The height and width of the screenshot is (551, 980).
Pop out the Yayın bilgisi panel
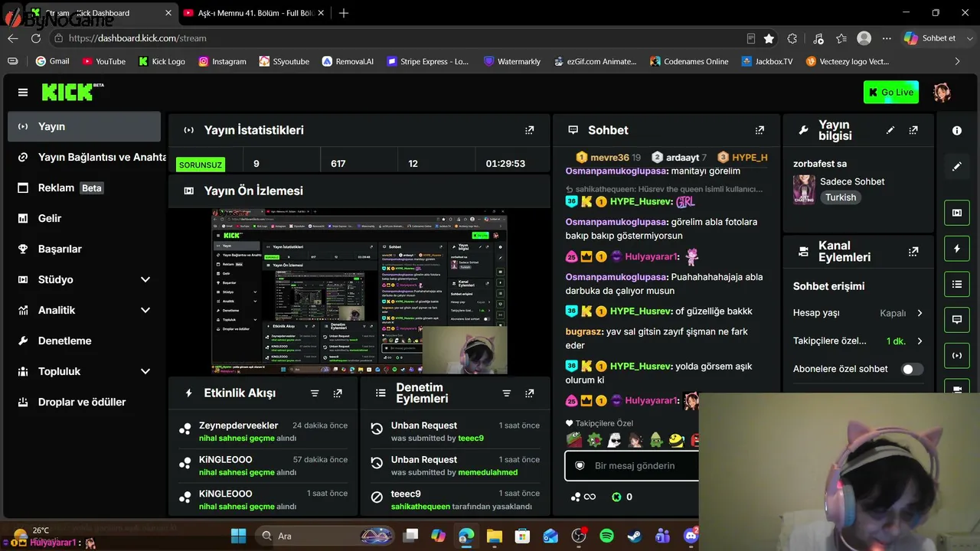[913, 130]
